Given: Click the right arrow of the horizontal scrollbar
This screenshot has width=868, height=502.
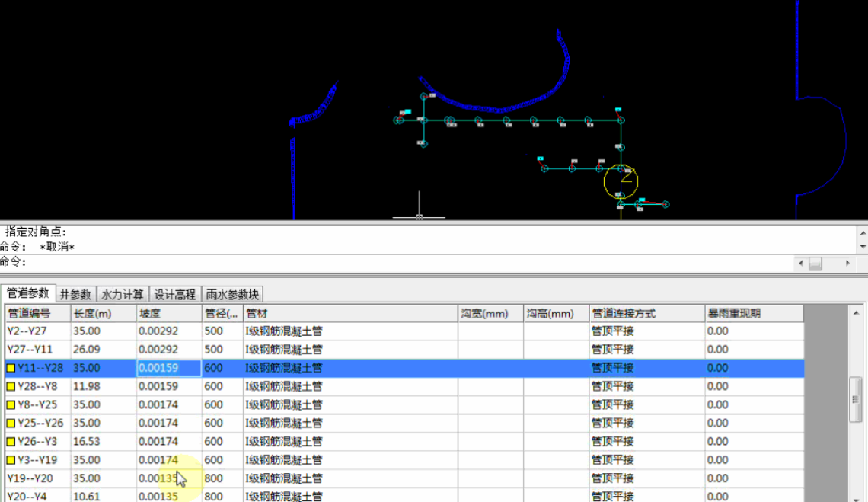Looking at the screenshot, I should (847, 264).
